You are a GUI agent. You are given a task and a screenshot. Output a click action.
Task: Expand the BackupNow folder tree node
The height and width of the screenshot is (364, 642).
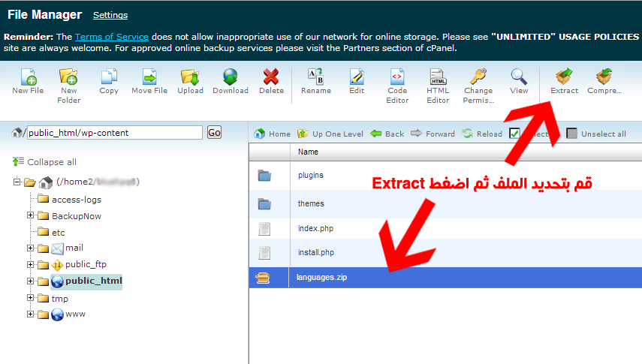(x=31, y=216)
